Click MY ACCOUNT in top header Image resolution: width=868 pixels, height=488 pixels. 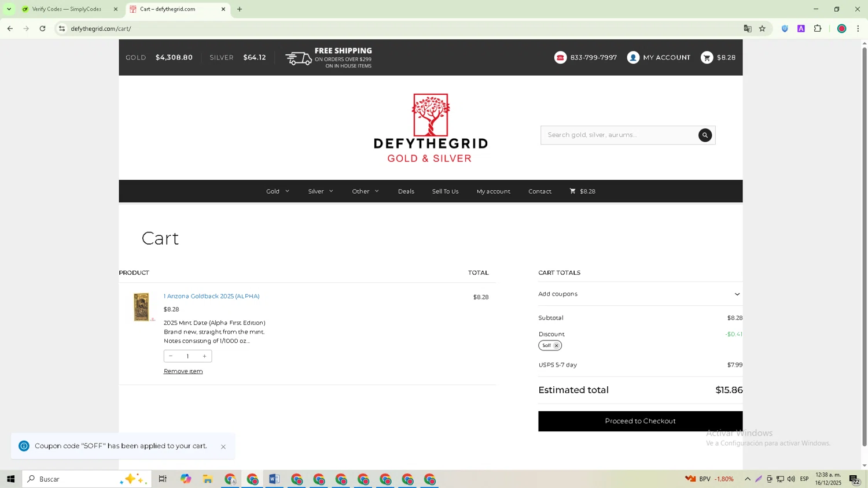[667, 57]
